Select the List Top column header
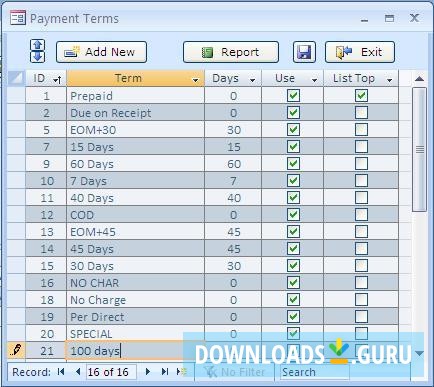 [x=361, y=78]
